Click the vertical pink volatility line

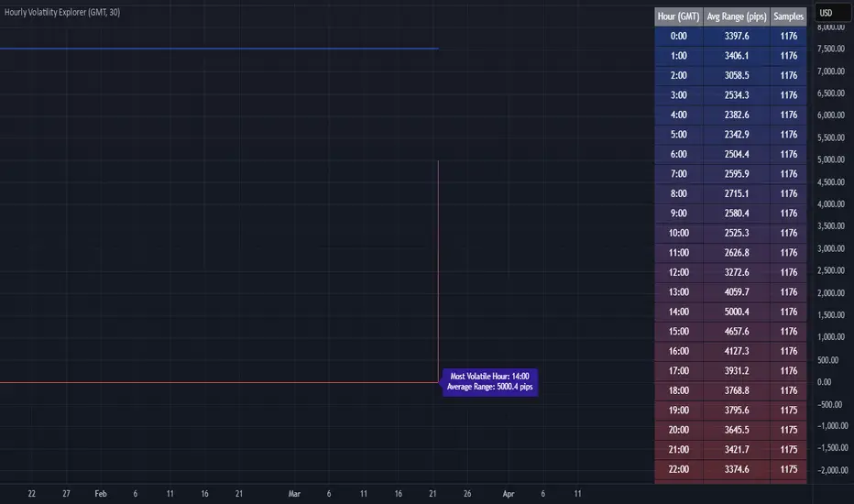pyautogui.click(x=438, y=271)
